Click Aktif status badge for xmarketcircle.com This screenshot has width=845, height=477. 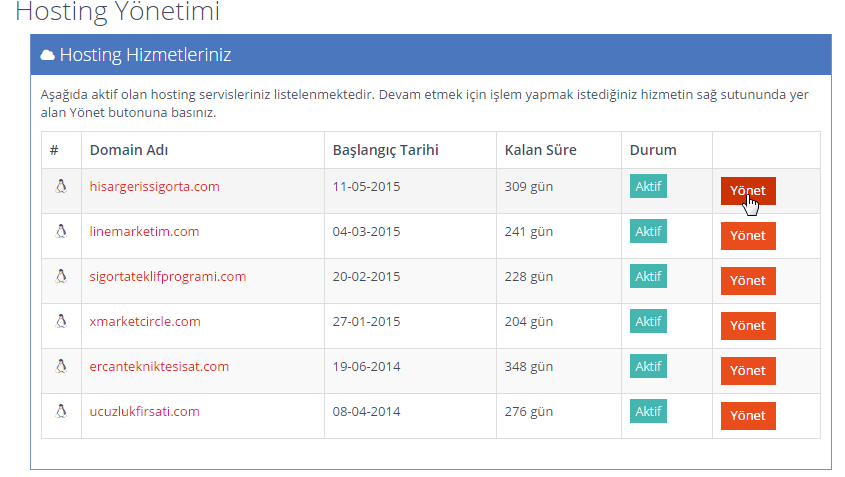point(648,321)
